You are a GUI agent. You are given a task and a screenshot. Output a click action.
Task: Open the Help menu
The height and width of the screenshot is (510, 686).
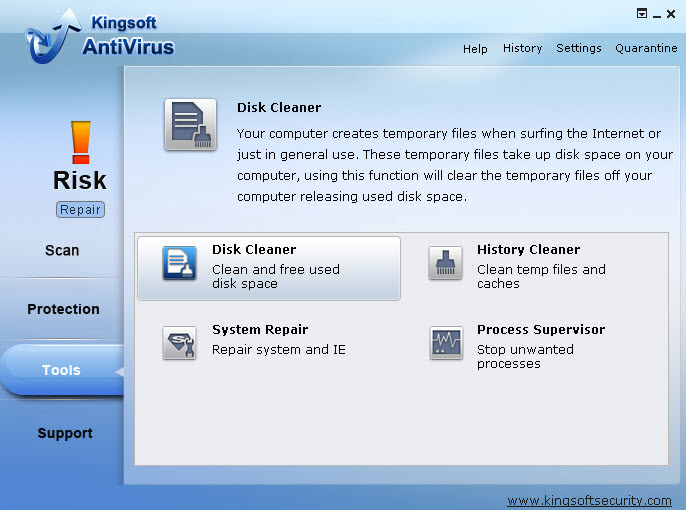coord(475,49)
